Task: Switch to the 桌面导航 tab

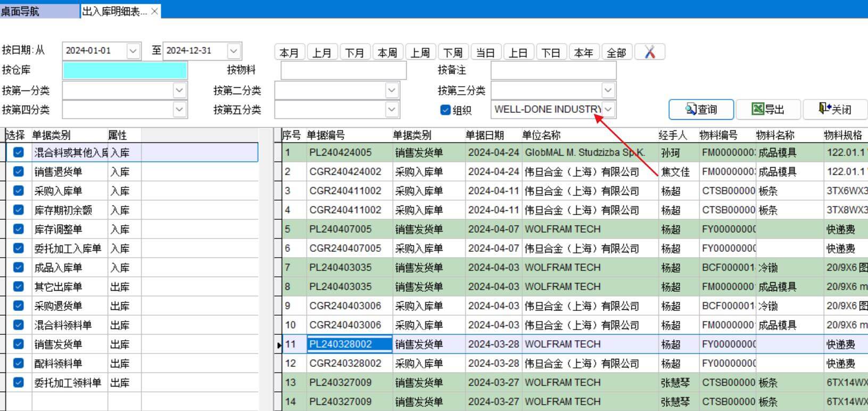Action: tap(21, 11)
